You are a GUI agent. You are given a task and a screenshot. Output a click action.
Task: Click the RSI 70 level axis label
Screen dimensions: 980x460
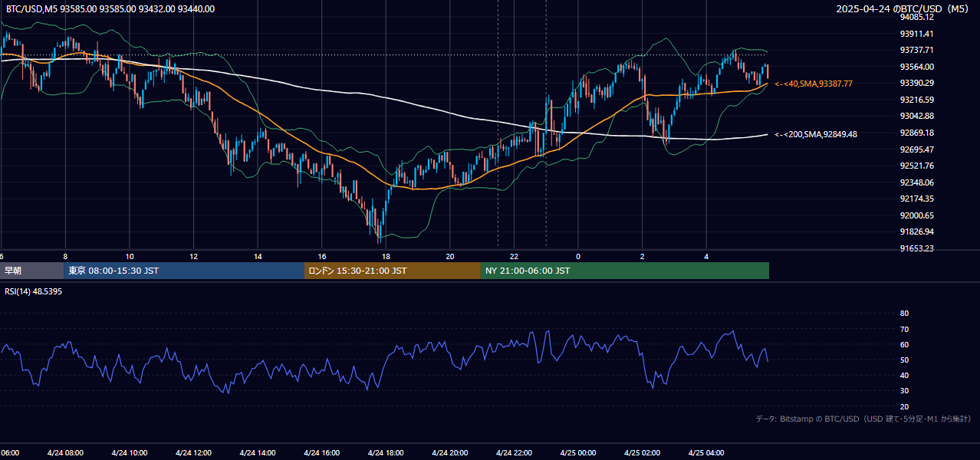tap(904, 329)
